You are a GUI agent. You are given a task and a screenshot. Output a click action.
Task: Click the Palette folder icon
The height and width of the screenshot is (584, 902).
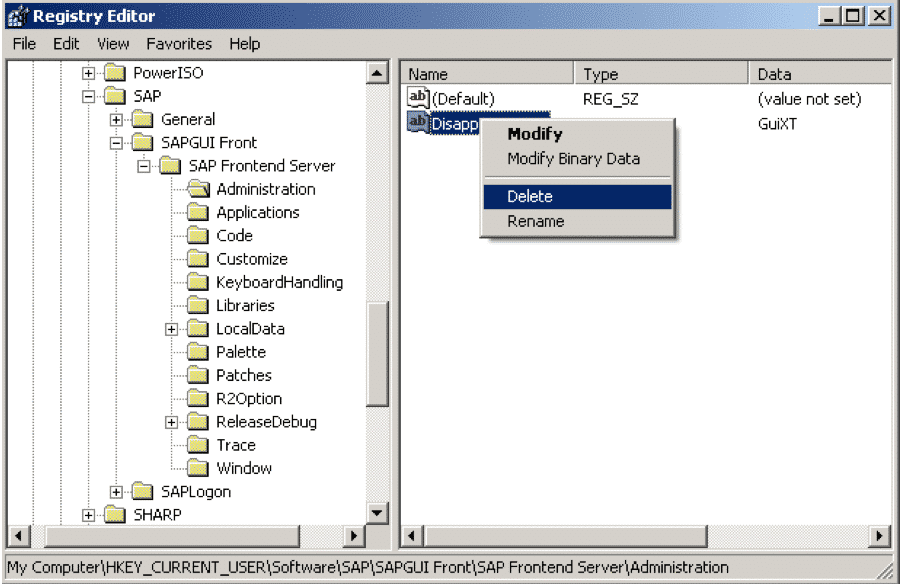(198, 352)
